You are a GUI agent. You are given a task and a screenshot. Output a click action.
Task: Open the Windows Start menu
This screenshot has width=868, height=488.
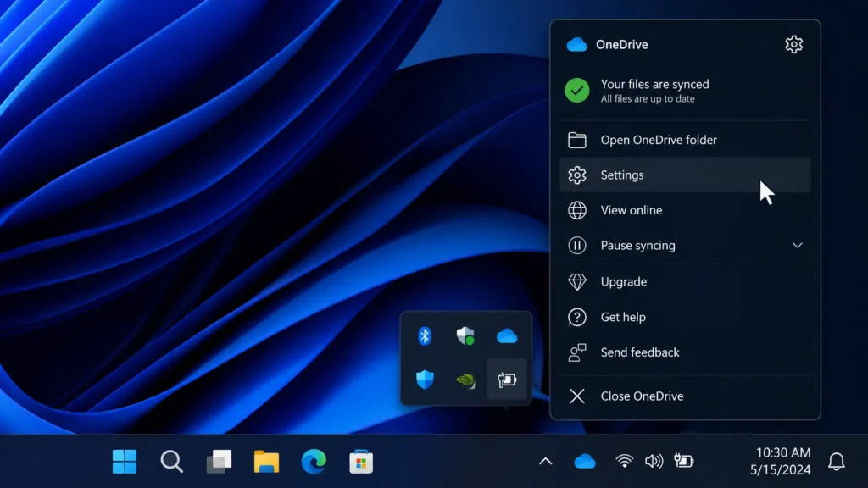click(125, 462)
